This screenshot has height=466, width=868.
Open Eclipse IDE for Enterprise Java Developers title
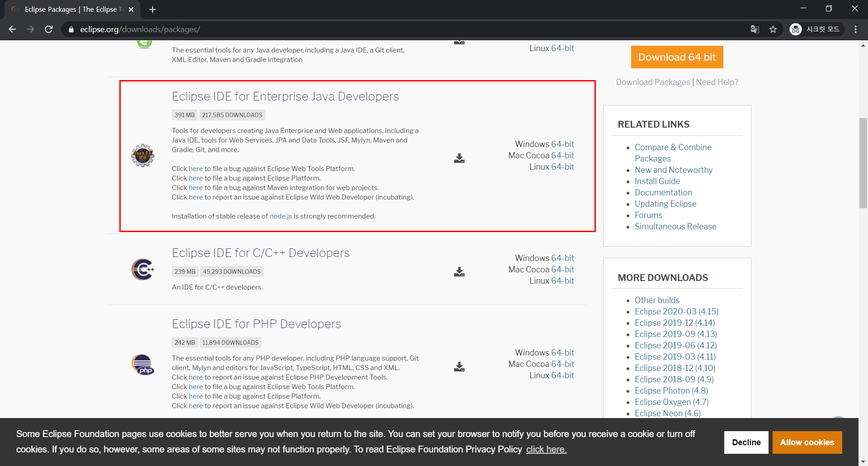285,96
